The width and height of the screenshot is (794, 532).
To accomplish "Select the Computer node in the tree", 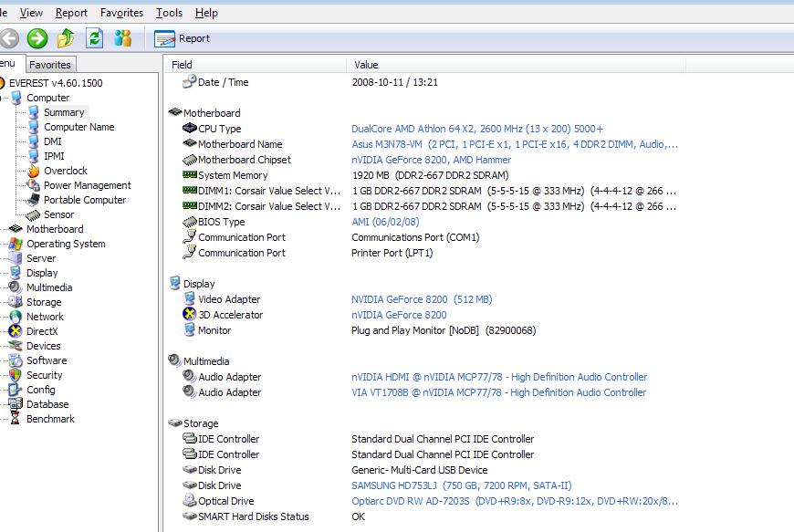I will pyautogui.click(x=48, y=98).
